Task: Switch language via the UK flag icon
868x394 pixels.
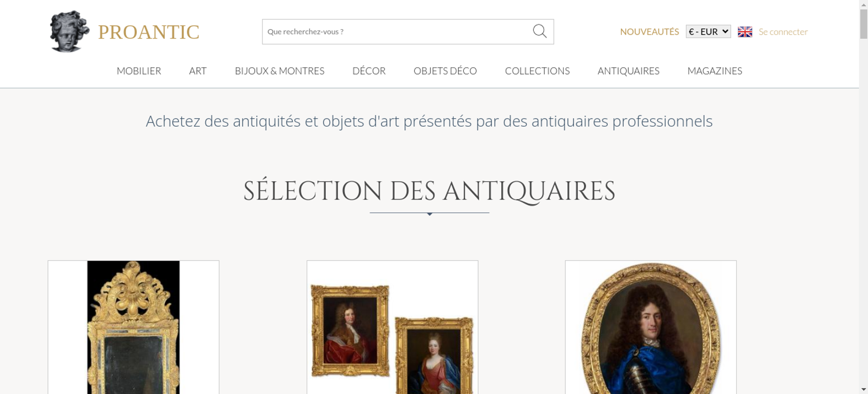Action: pyautogui.click(x=745, y=32)
